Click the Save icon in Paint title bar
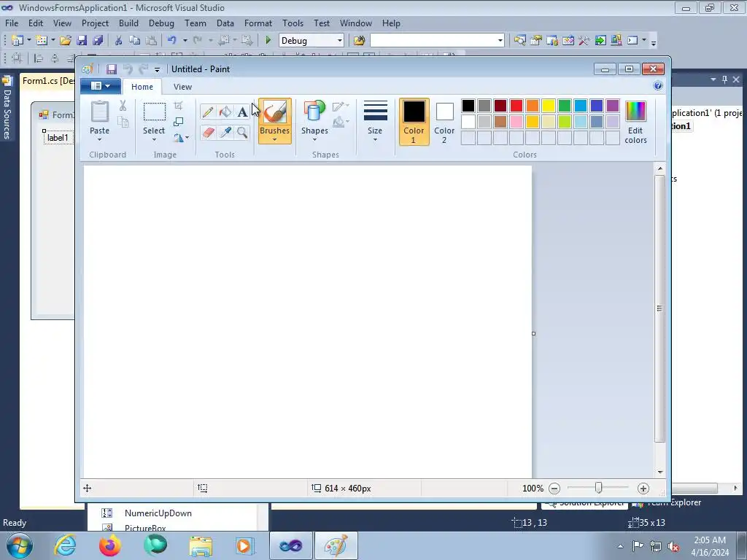This screenshot has width=747, height=560. (112, 69)
